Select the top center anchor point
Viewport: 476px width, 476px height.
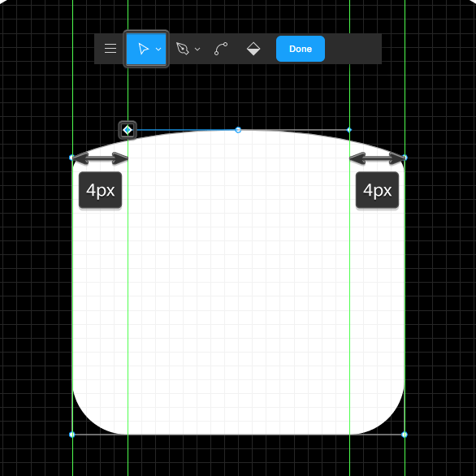click(x=238, y=130)
